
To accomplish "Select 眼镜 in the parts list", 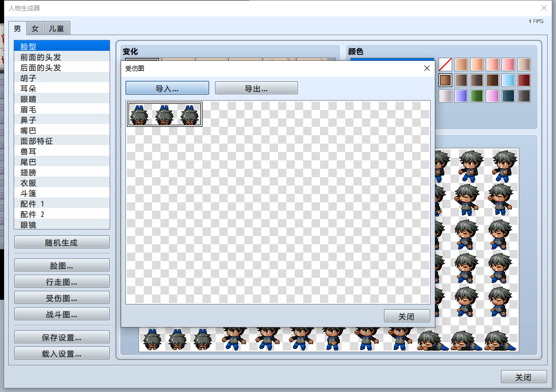I will pos(62,224).
